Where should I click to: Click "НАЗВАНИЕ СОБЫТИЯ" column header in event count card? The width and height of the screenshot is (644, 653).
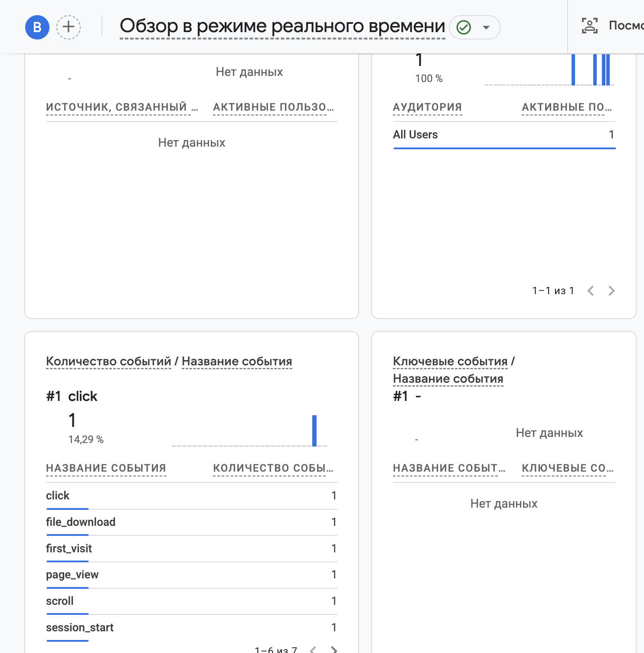[x=106, y=468]
